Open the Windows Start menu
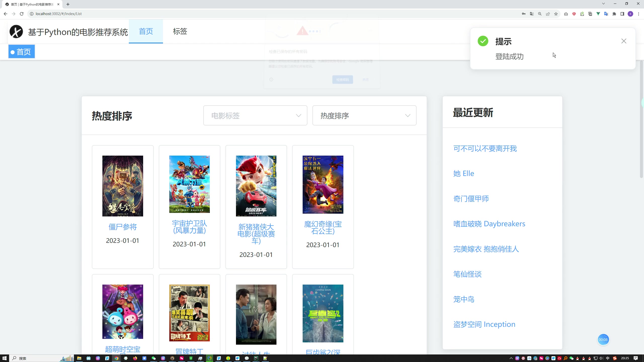Viewport: 644px width, 362px height. click(x=5, y=358)
